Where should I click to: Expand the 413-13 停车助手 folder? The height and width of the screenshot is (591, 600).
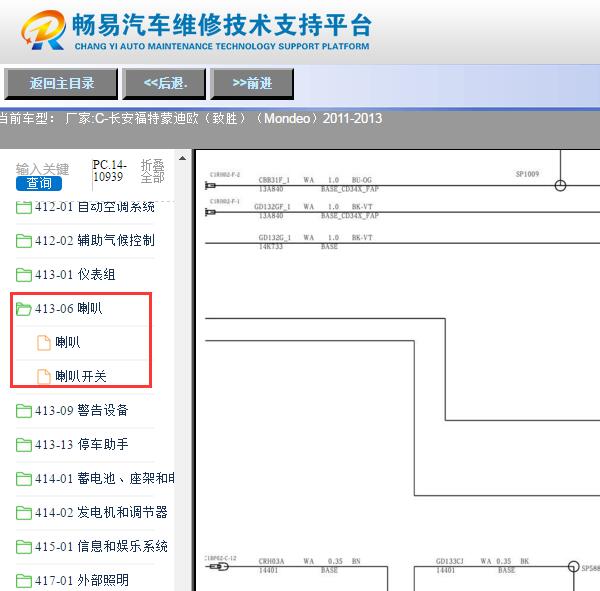tap(82, 444)
